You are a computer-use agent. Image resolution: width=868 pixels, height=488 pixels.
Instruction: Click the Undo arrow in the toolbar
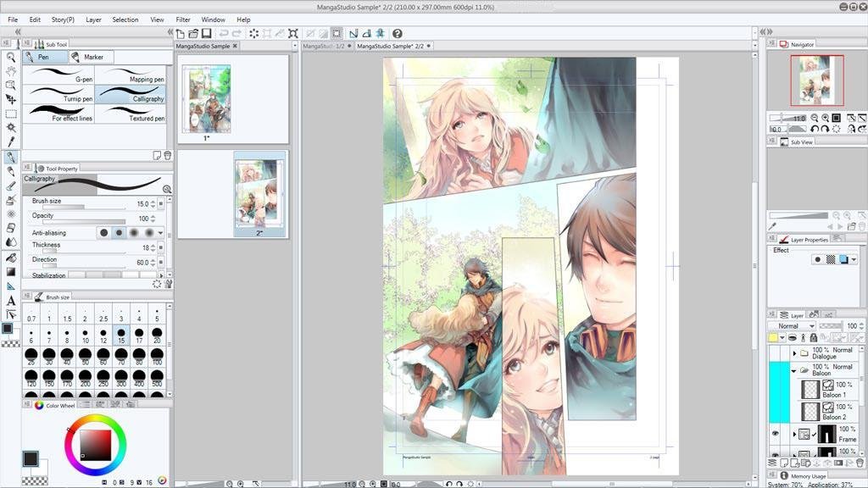pyautogui.click(x=225, y=34)
